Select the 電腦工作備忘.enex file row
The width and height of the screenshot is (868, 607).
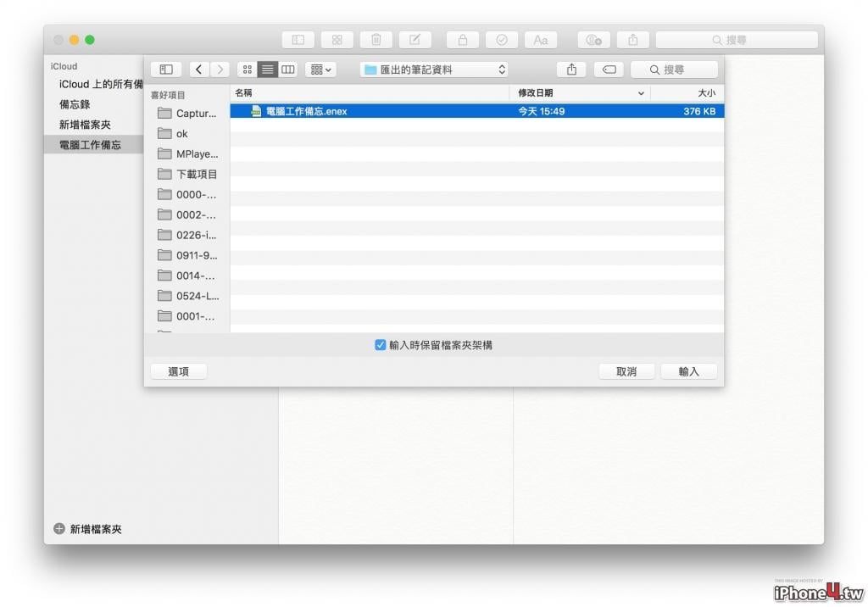pos(476,111)
